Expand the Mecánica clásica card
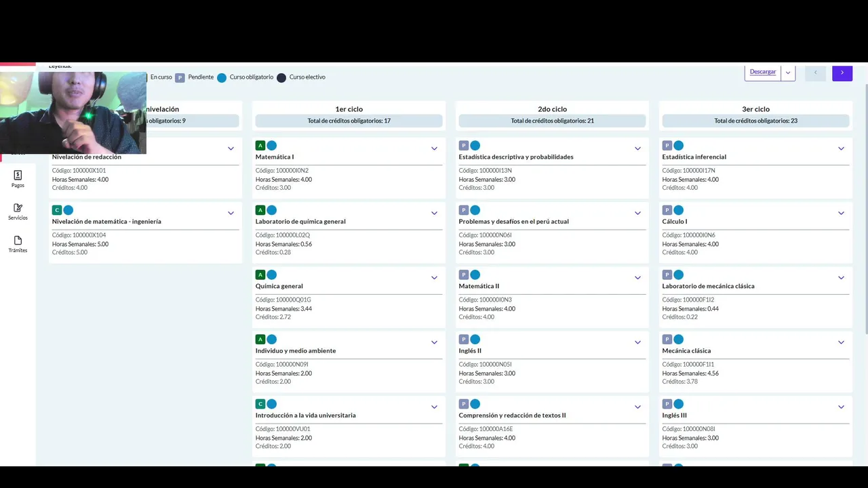This screenshot has height=488, width=868. tap(841, 342)
